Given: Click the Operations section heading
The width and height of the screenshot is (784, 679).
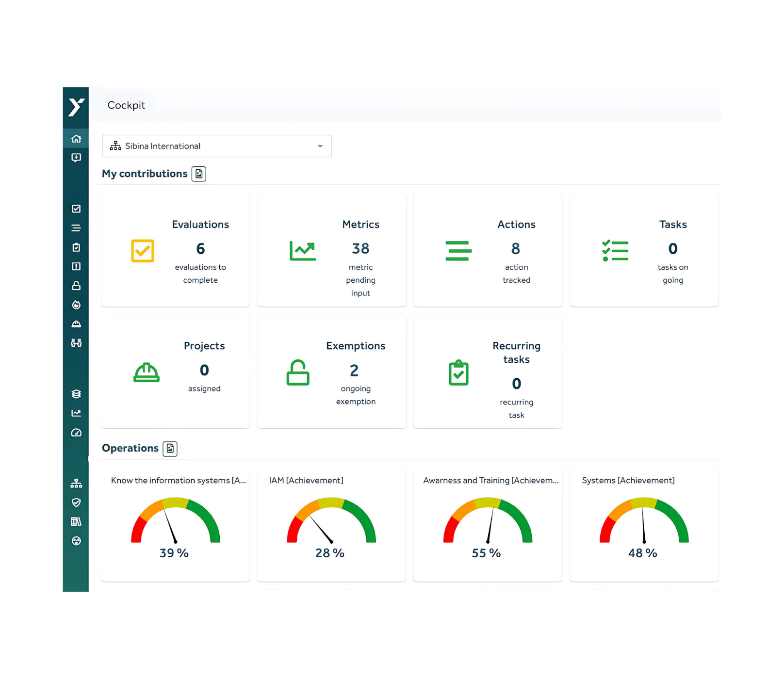Looking at the screenshot, I should pos(130,448).
